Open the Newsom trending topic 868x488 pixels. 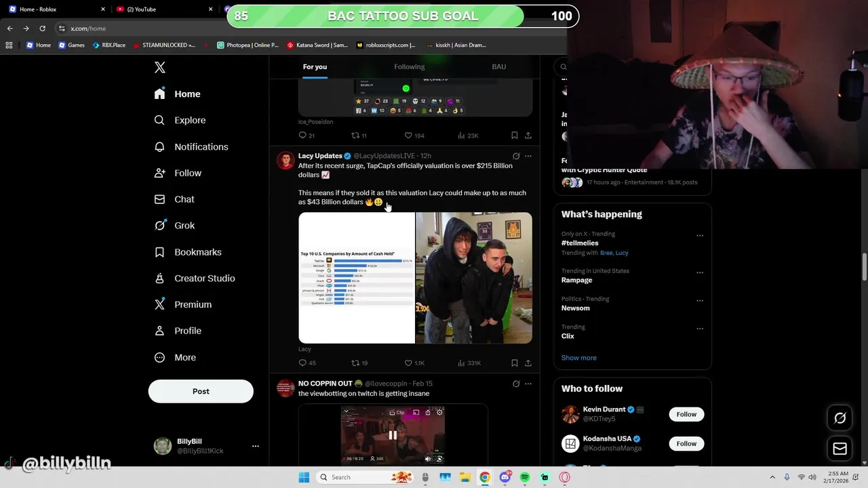(575, 308)
